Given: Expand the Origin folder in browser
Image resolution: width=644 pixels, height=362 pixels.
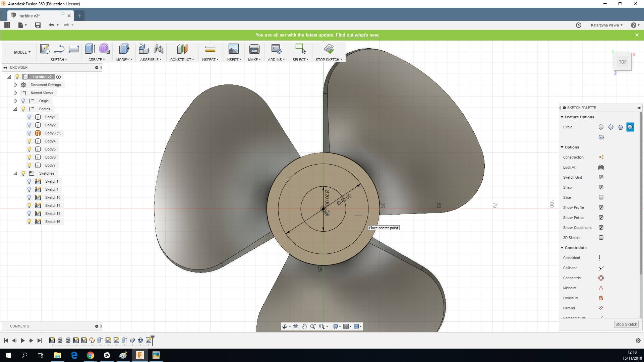Looking at the screenshot, I should tap(15, 101).
